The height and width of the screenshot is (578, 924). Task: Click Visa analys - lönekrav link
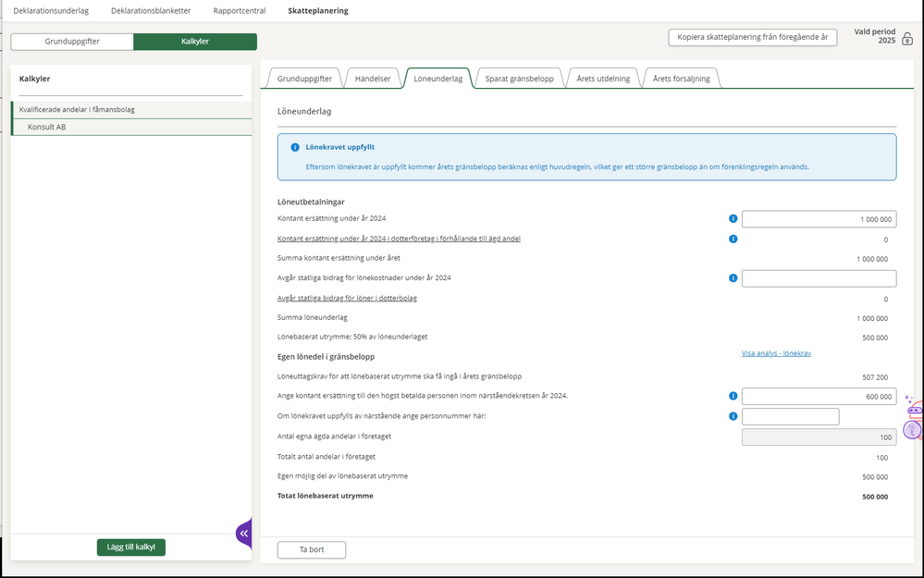(776, 353)
